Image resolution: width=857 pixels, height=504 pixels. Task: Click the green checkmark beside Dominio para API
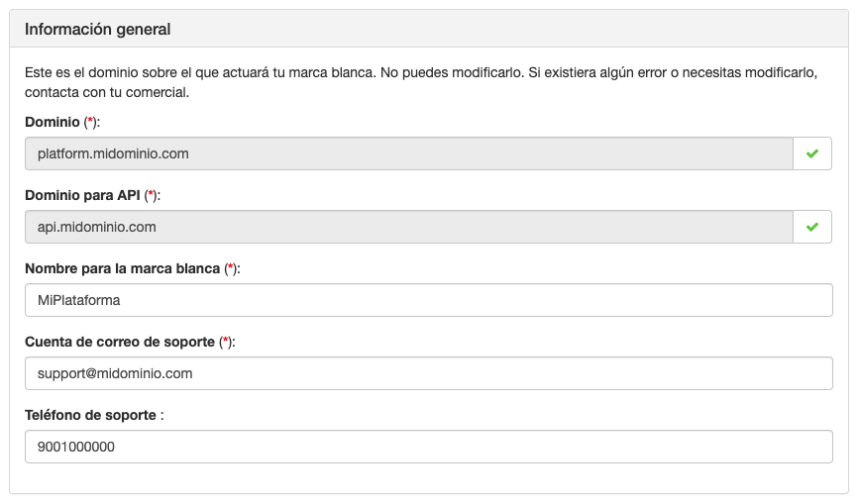pos(812,227)
